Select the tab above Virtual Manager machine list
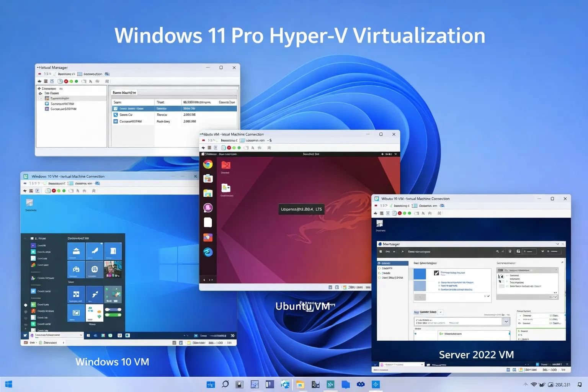588x392 pixels. (124, 93)
